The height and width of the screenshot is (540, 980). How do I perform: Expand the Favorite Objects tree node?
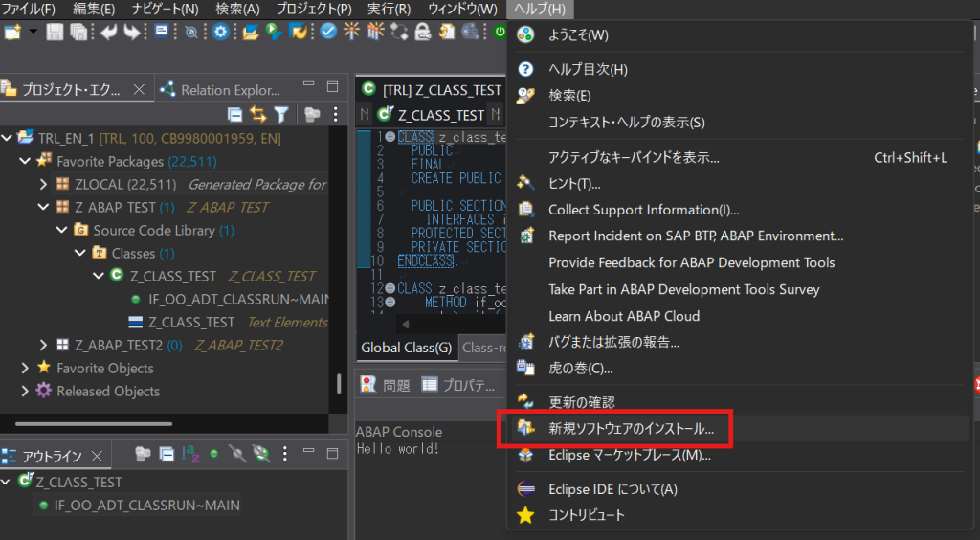[26, 368]
